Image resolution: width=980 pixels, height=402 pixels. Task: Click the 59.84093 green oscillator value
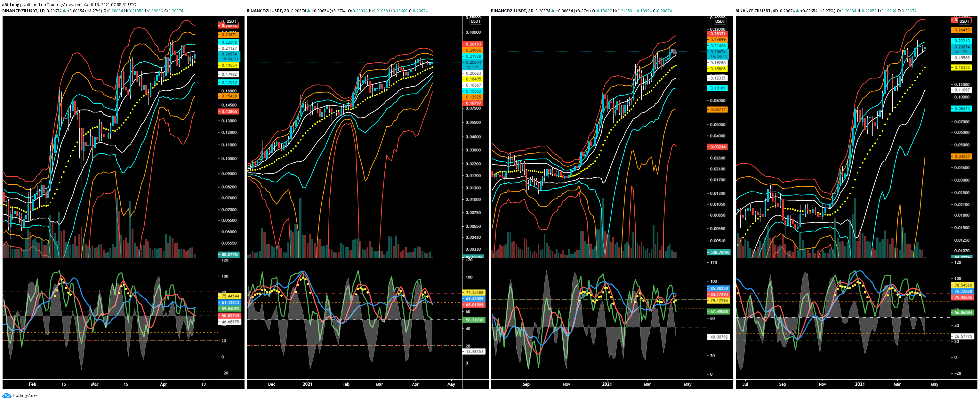(230, 309)
